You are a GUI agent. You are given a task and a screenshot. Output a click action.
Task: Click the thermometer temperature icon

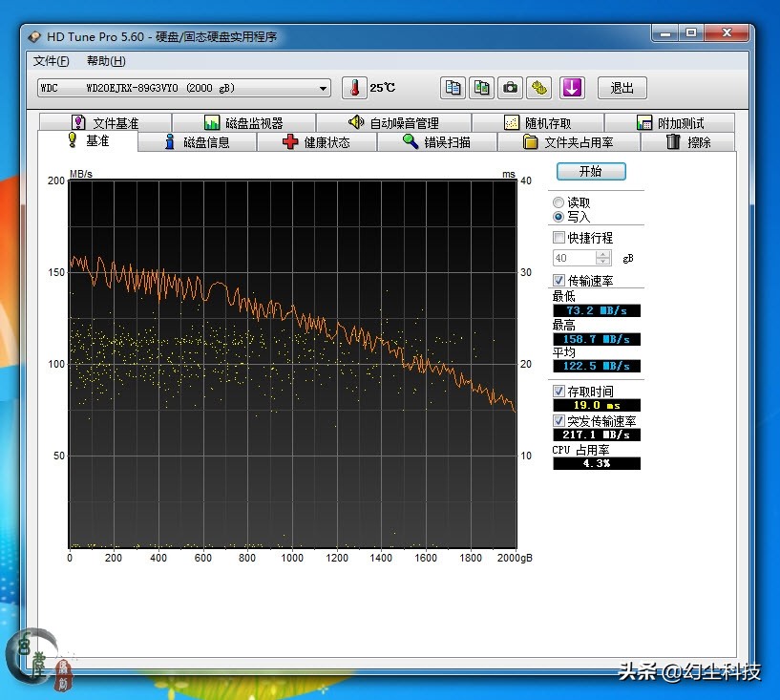354,88
